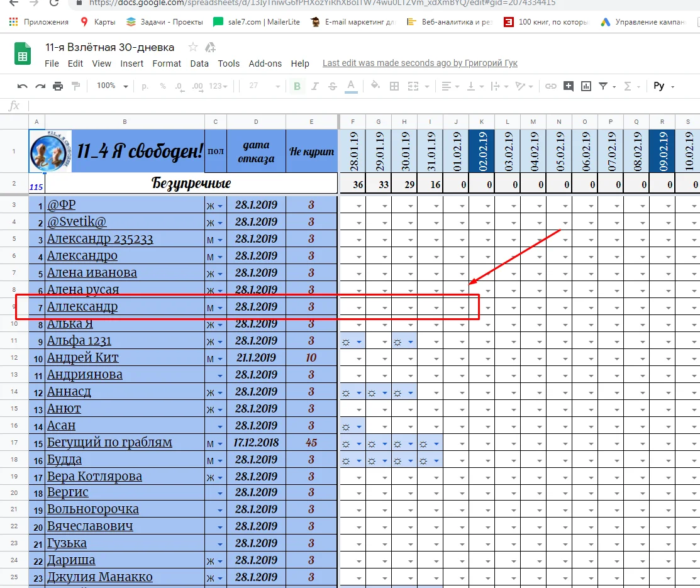Insert a chart with the chart icon
This screenshot has width=700, height=588.
[586, 86]
